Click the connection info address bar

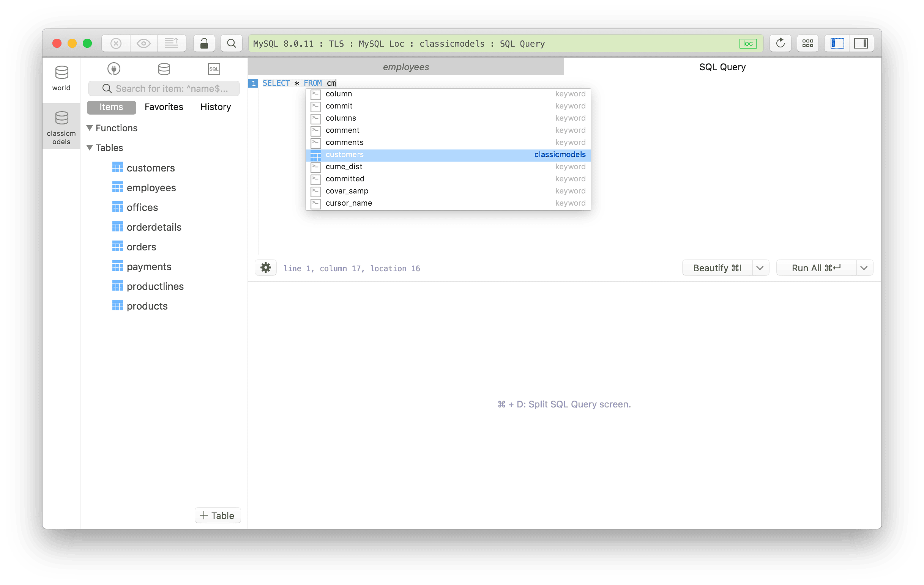(x=506, y=44)
